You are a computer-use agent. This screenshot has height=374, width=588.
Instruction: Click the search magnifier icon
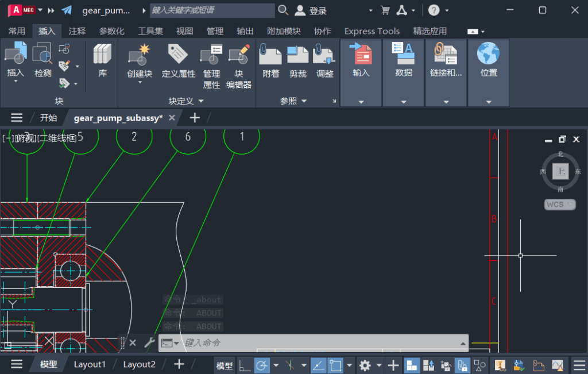point(283,10)
